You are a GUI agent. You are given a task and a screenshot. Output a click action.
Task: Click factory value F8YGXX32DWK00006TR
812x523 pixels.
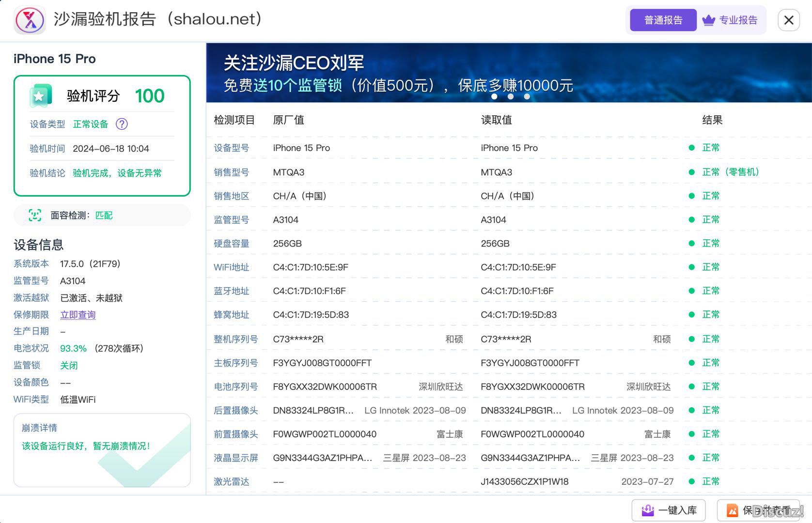(x=325, y=387)
